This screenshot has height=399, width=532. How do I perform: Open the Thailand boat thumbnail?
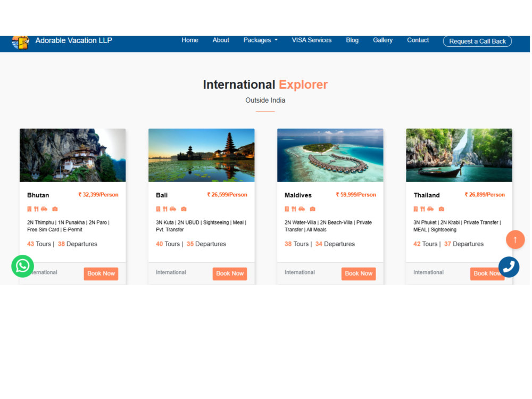459,155
